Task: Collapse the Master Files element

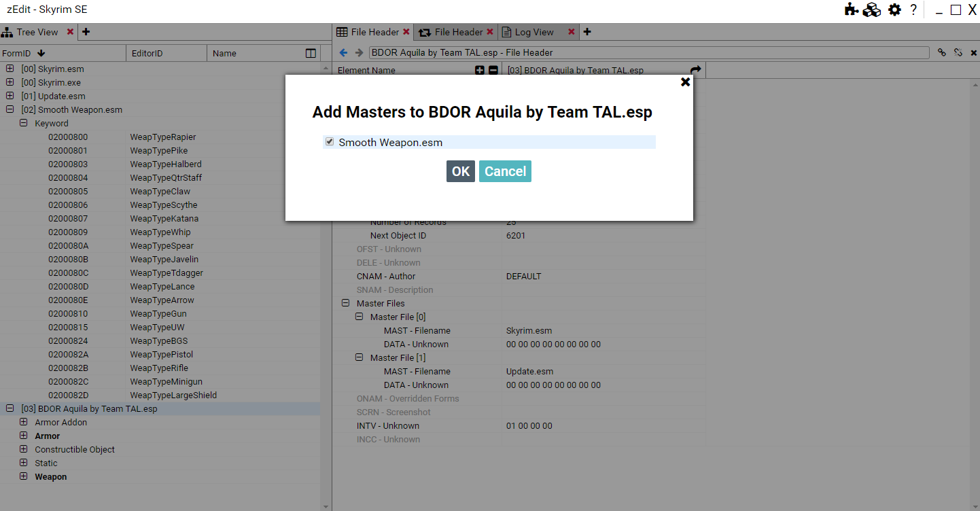Action: pos(345,303)
